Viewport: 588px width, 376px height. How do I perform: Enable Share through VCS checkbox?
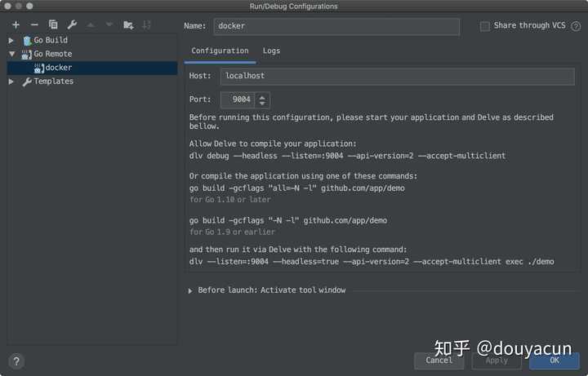click(484, 26)
